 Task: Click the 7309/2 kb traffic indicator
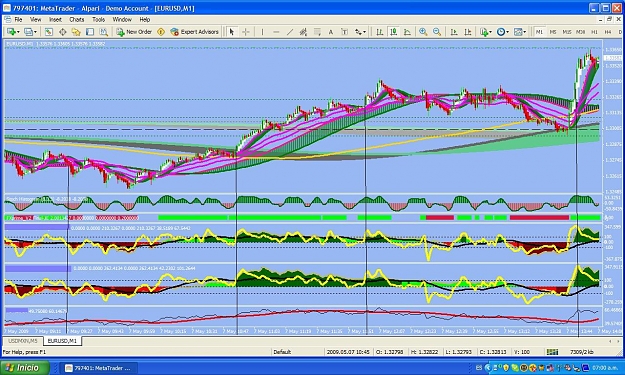click(582, 352)
